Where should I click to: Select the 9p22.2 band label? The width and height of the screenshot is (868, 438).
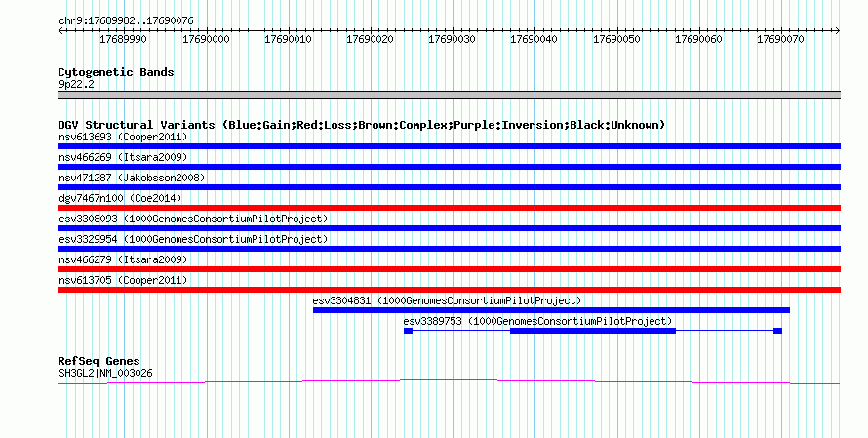[76, 84]
